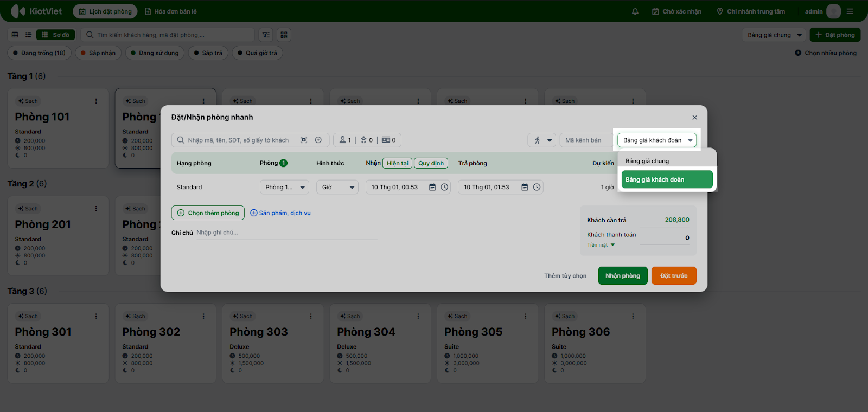Open the options menu for Phòng 306
Screen dimensions: 868x412
(633, 316)
